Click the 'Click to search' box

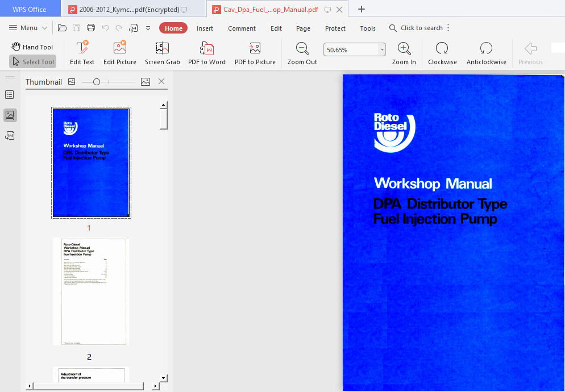[x=416, y=28]
